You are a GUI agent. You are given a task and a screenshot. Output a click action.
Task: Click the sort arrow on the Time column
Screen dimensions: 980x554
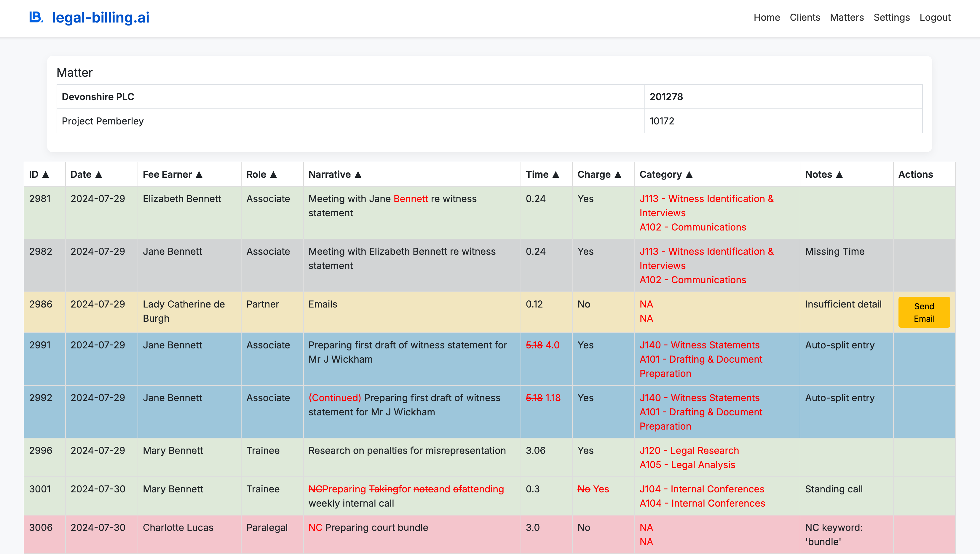pyautogui.click(x=556, y=174)
